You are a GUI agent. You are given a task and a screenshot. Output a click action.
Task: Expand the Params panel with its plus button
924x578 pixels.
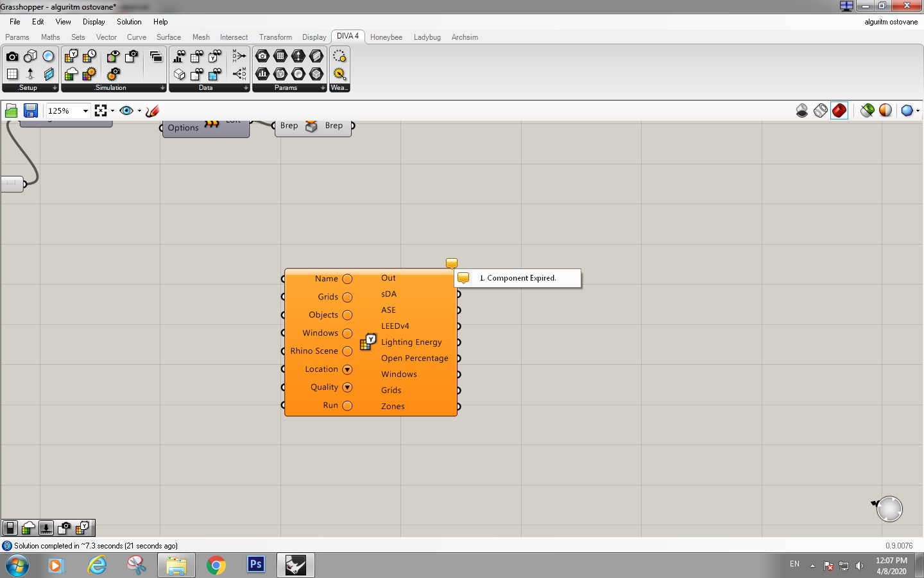click(x=323, y=88)
